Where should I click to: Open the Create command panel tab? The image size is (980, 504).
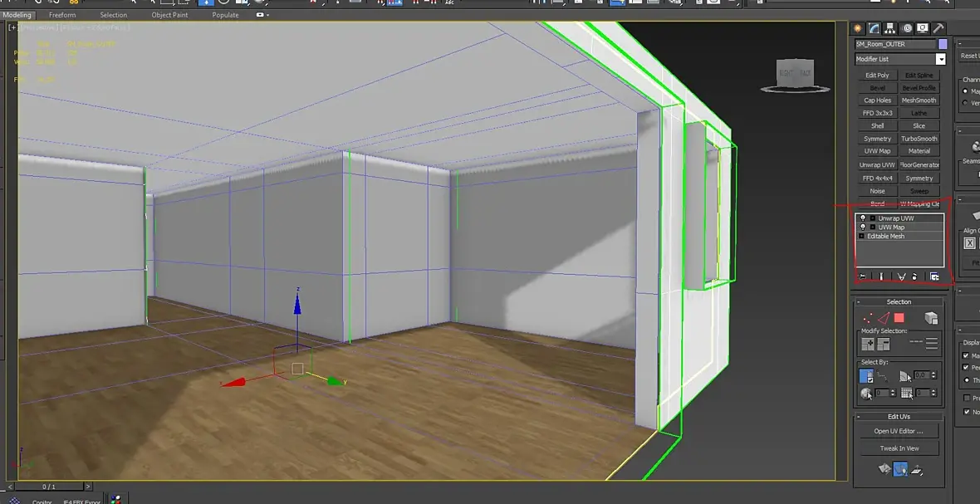pyautogui.click(x=857, y=28)
